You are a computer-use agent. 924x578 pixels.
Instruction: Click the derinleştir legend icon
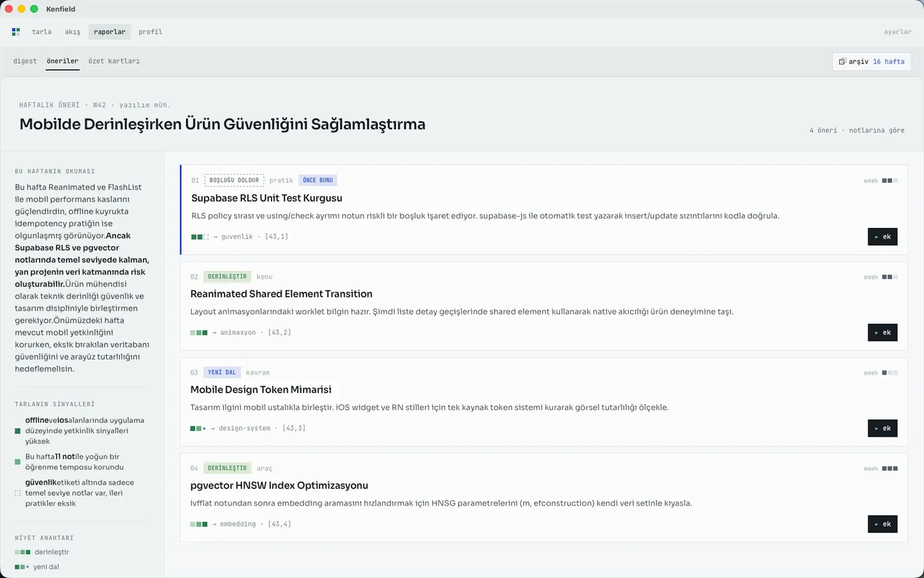(22, 552)
